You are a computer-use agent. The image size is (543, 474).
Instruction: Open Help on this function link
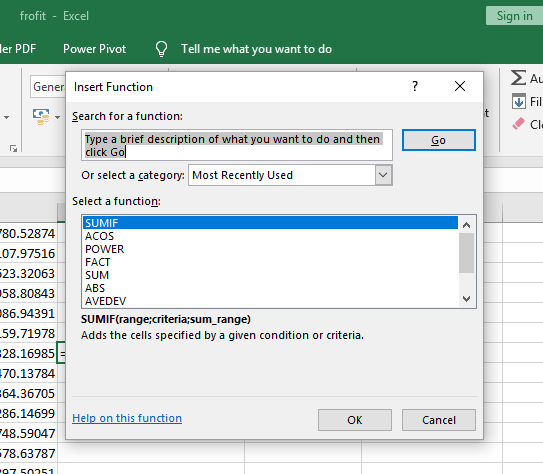coord(127,418)
